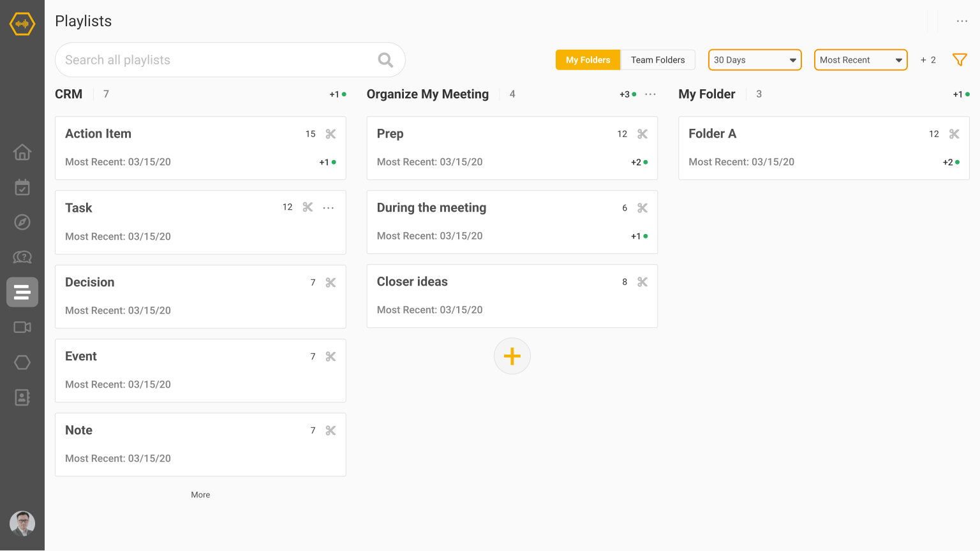Viewport: 980px width, 551px height.
Task: Click the question chat sidebar icon
Action: coord(22,257)
